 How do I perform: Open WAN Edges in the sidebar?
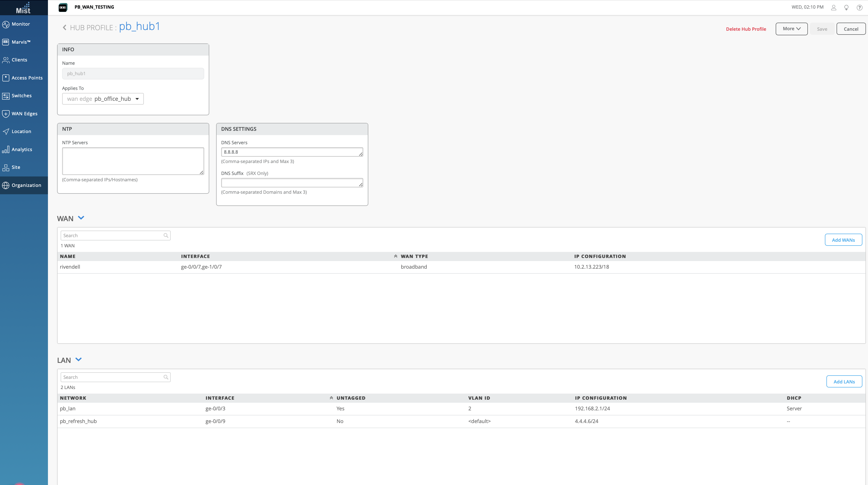(24, 114)
